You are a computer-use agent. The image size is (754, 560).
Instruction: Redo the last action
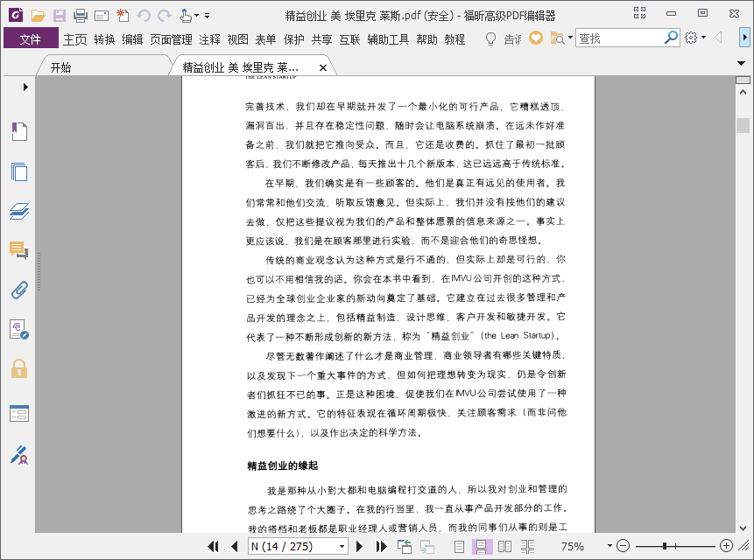(165, 16)
